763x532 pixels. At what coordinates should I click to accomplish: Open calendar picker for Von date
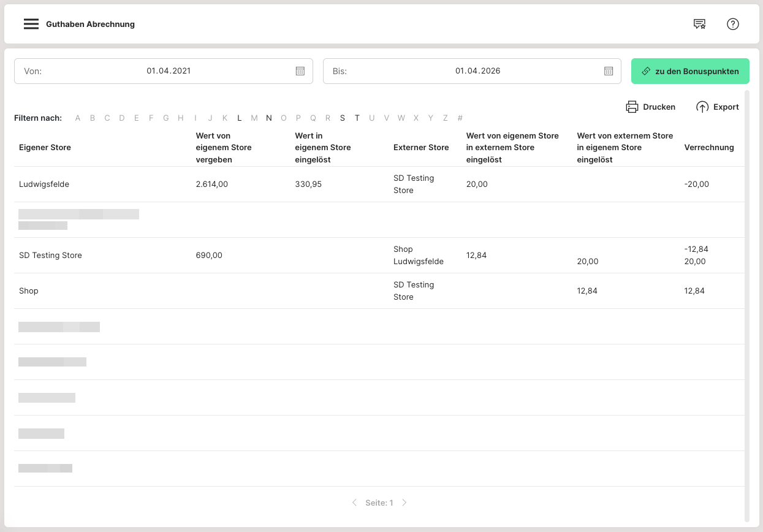[300, 71]
